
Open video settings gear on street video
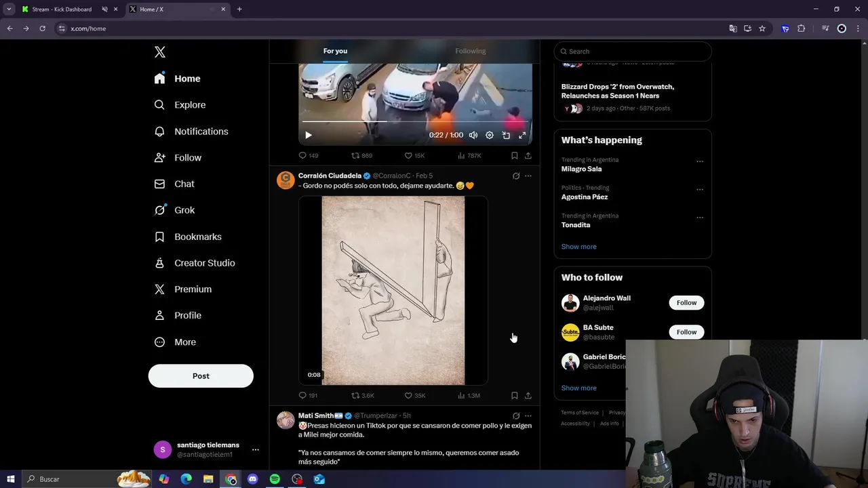(x=490, y=135)
